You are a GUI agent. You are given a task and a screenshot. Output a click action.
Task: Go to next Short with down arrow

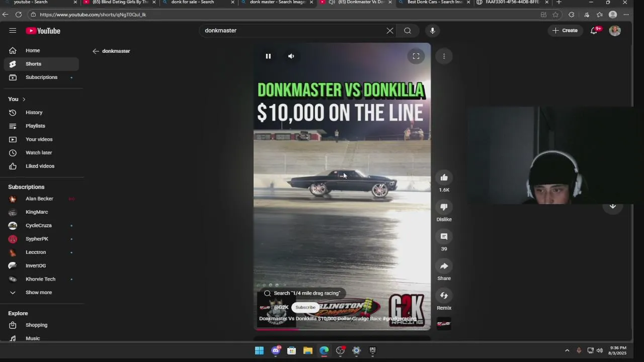point(613,206)
